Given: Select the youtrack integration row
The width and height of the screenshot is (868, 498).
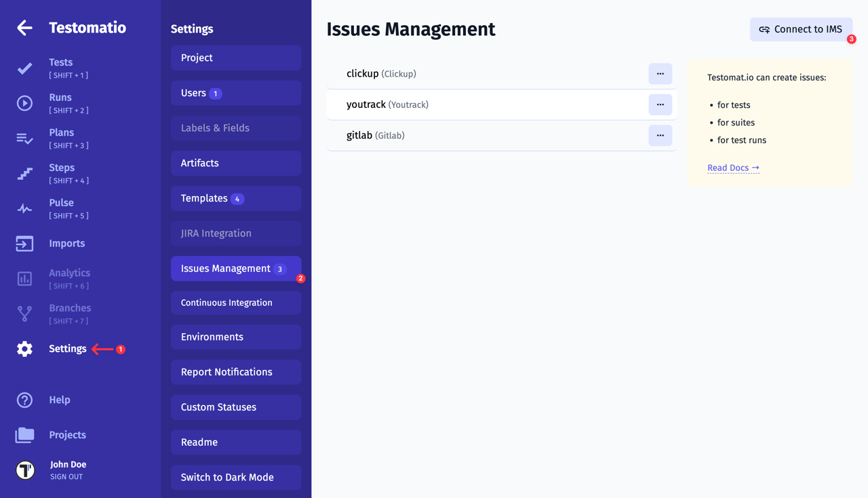Looking at the screenshot, I should [475, 104].
